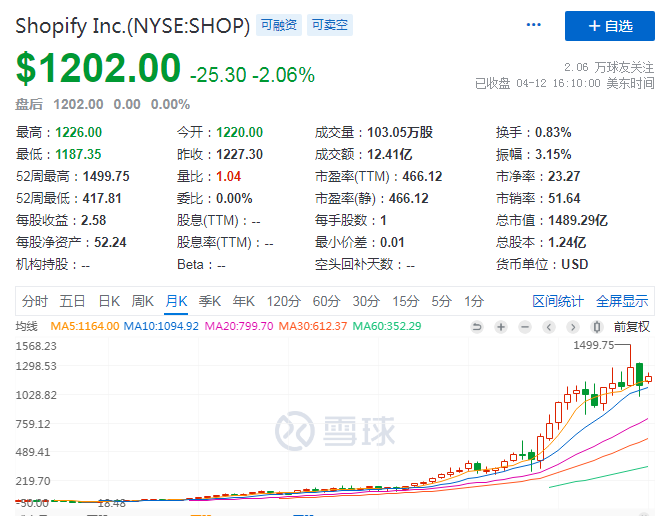Add stock to watchlist with 自选 button

tap(610, 25)
